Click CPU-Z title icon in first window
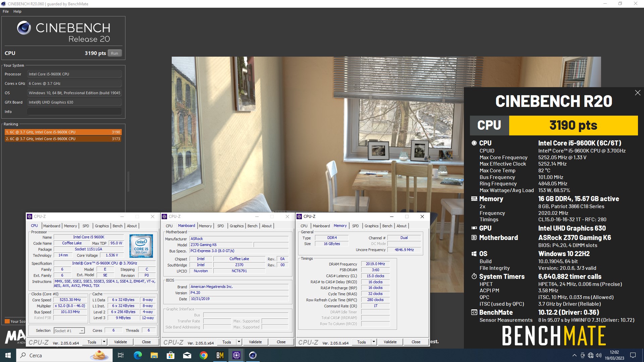Viewport: 644px width, 362px height. point(30,217)
